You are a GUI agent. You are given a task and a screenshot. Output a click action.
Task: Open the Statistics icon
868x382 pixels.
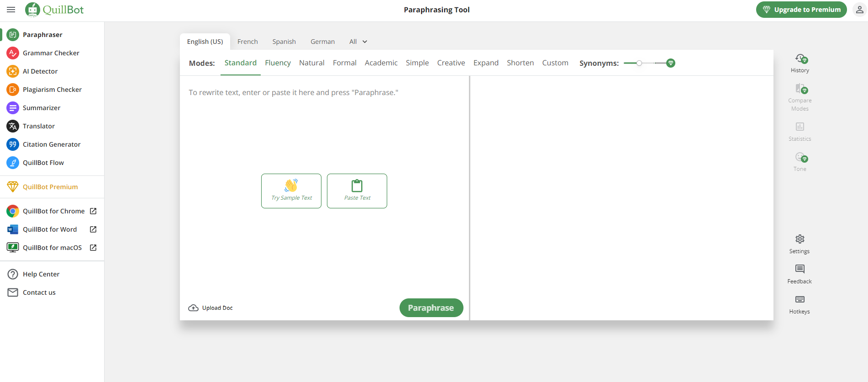[800, 127]
